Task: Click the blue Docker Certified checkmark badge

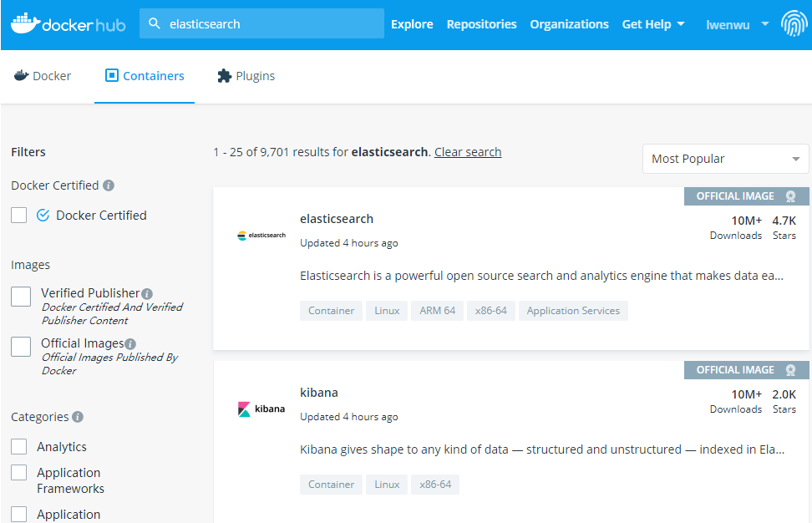Action: (x=43, y=215)
